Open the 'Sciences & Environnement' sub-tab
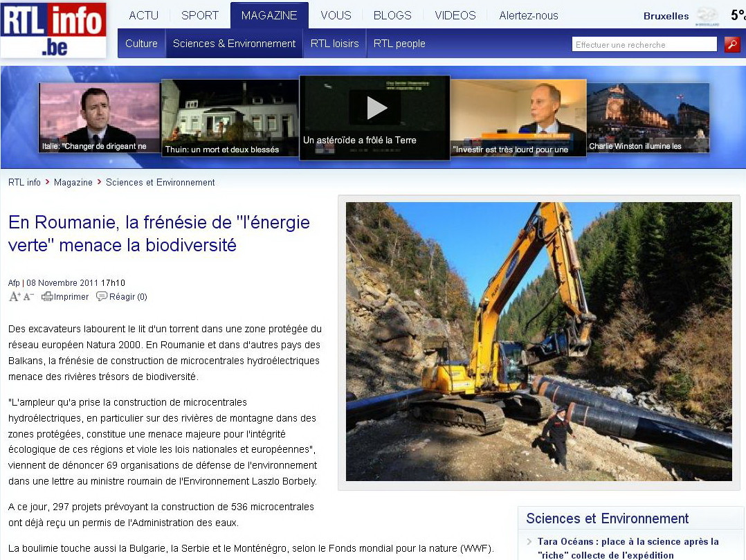This screenshot has height=560, width=746. 235,43
